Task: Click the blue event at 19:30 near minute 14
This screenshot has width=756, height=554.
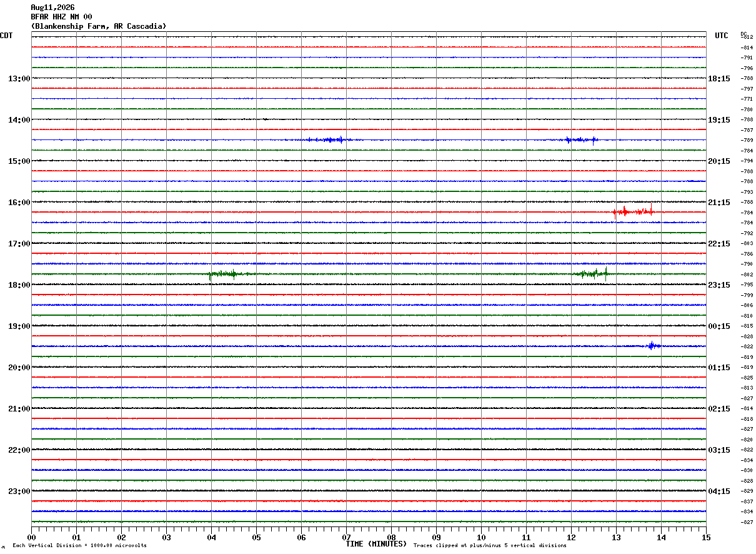Action: pyautogui.click(x=655, y=345)
